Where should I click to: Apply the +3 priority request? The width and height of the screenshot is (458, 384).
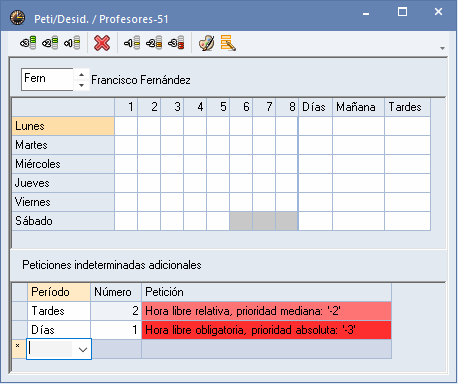pyautogui.click(x=28, y=43)
